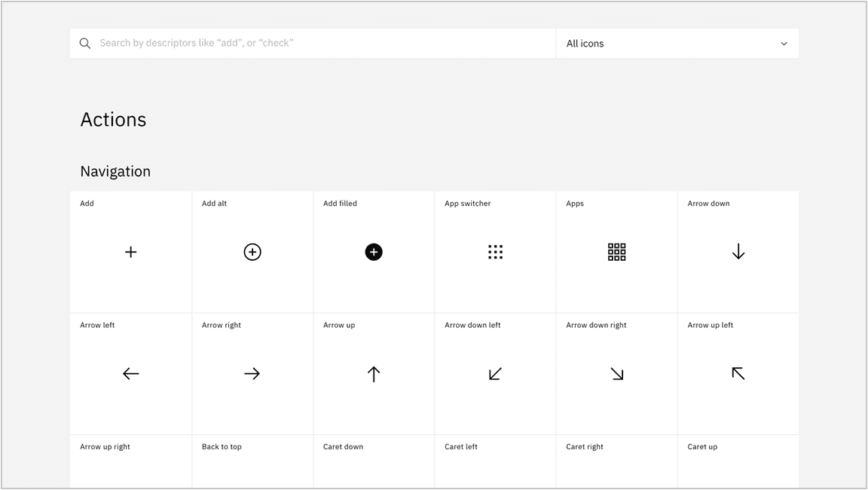
Task: Click the Actions section heading
Action: 113,119
